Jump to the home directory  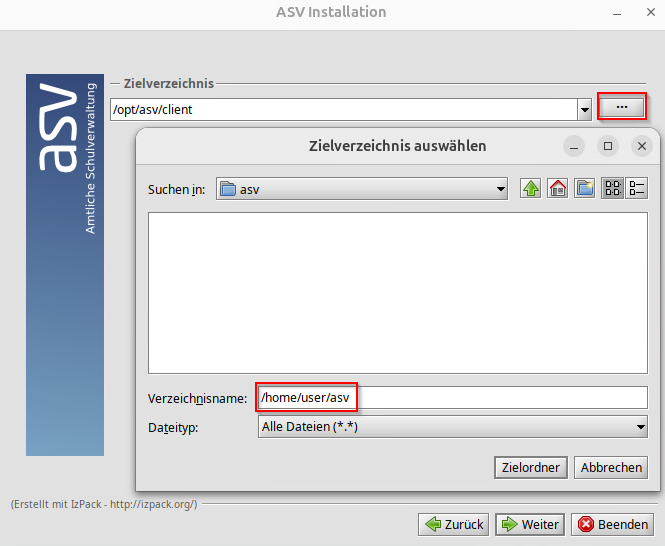pos(558,189)
